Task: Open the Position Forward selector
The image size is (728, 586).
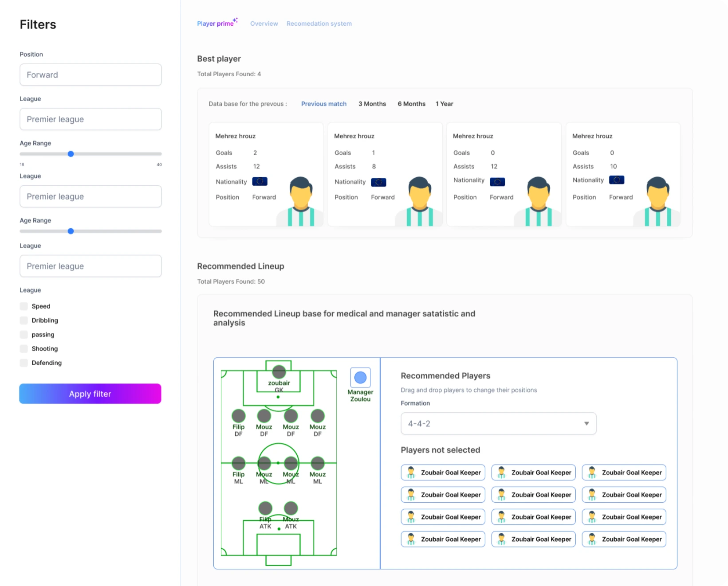Action: pos(91,74)
